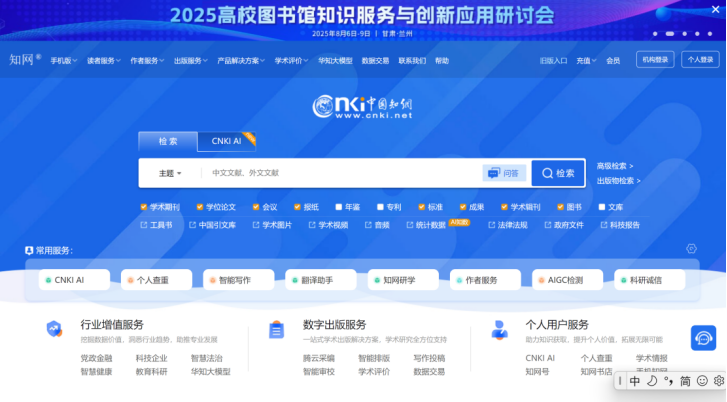Open 科技报告 external link
This screenshot has height=402, width=727.
(x=620, y=225)
